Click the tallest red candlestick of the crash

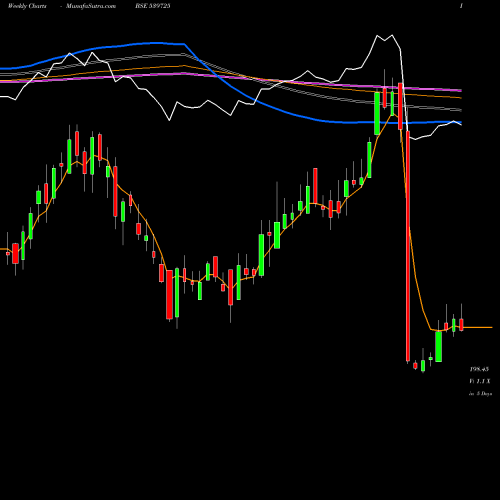(x=408, y=246)
